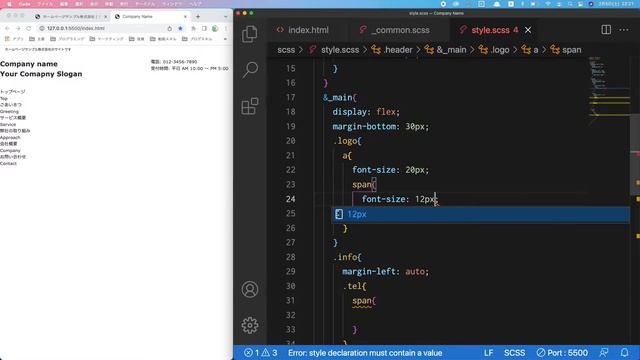Click line number 17 in the gutter

(290, 97)
